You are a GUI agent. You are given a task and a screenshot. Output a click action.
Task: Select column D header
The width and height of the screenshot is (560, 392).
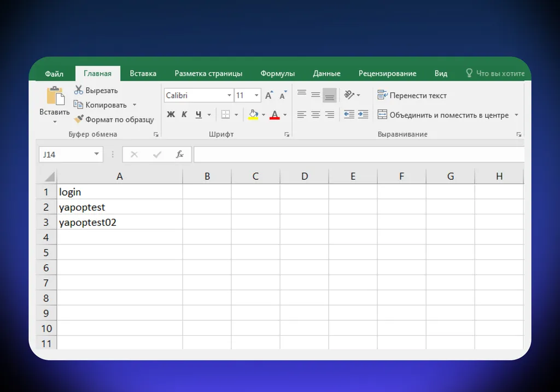point(304,177)
